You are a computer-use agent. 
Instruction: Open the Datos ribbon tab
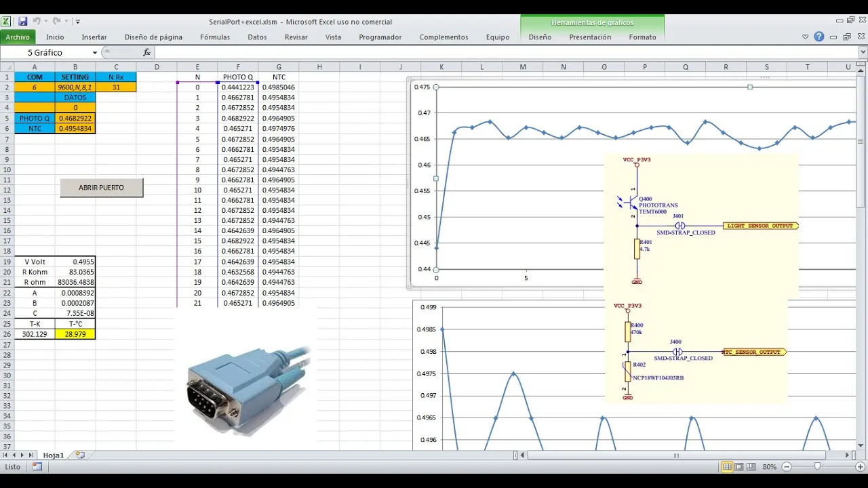[257, 37]
